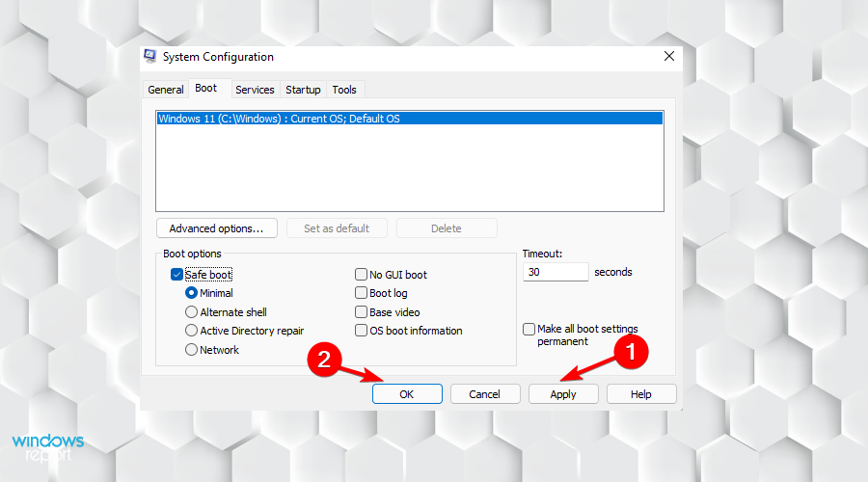Close the System Configuration dialog
Screen dimensions: 868x482
pos(668,57)
